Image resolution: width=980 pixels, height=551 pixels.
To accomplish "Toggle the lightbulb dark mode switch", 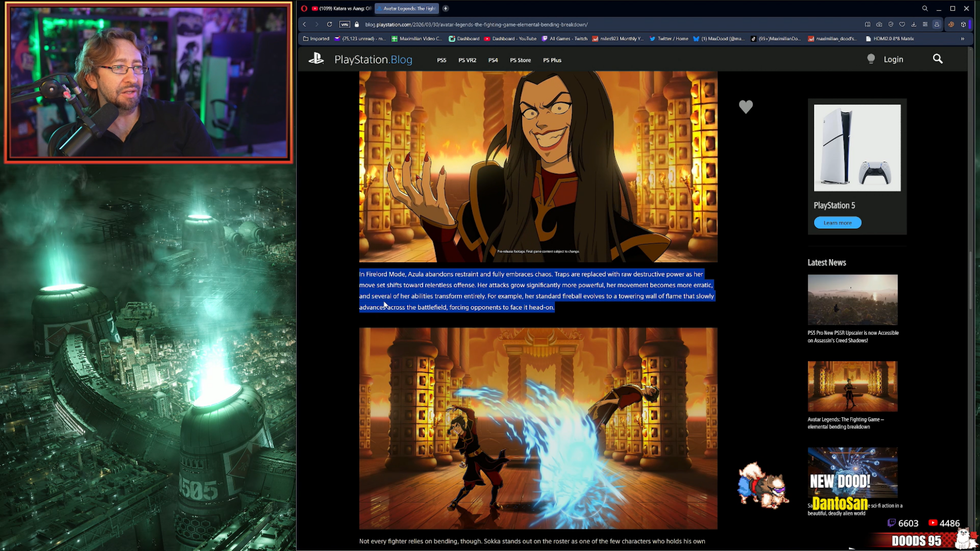I will tap(871, 59).
